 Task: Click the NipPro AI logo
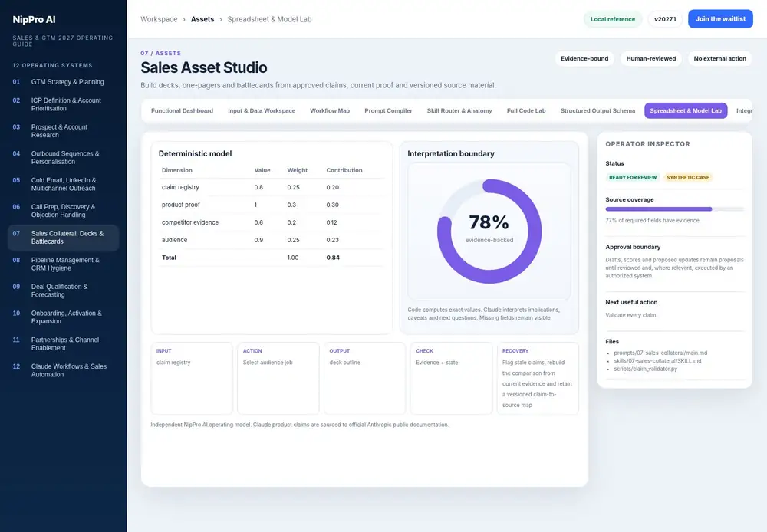pos(35,20)
